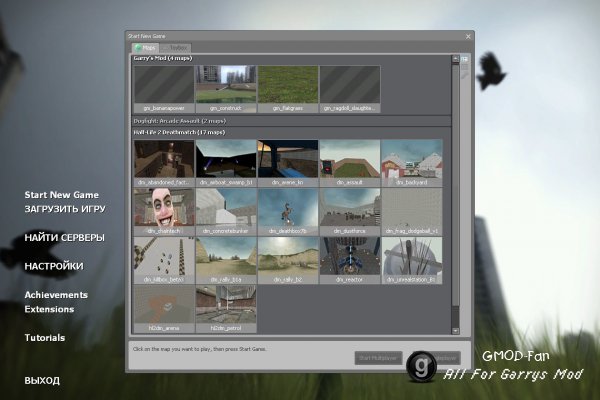Select the hl2dm_patrol map
Viewport: 600px width, 400px height.
point(226,309)
